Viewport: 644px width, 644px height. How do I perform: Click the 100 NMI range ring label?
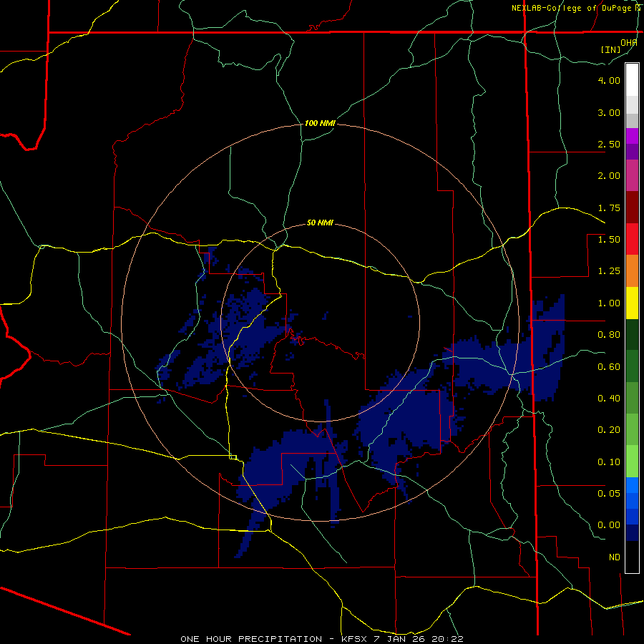tap(320, 123)
